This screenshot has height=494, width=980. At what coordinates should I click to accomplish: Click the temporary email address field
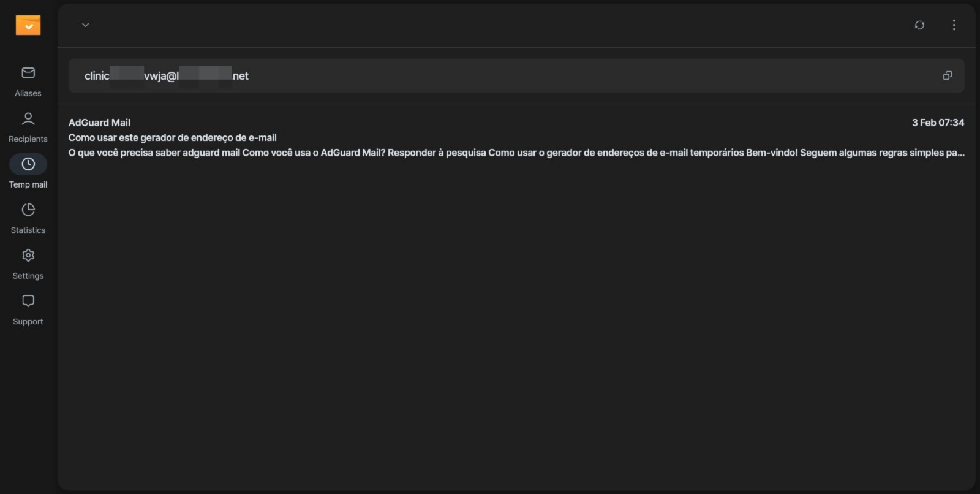[x=516, y=75]
